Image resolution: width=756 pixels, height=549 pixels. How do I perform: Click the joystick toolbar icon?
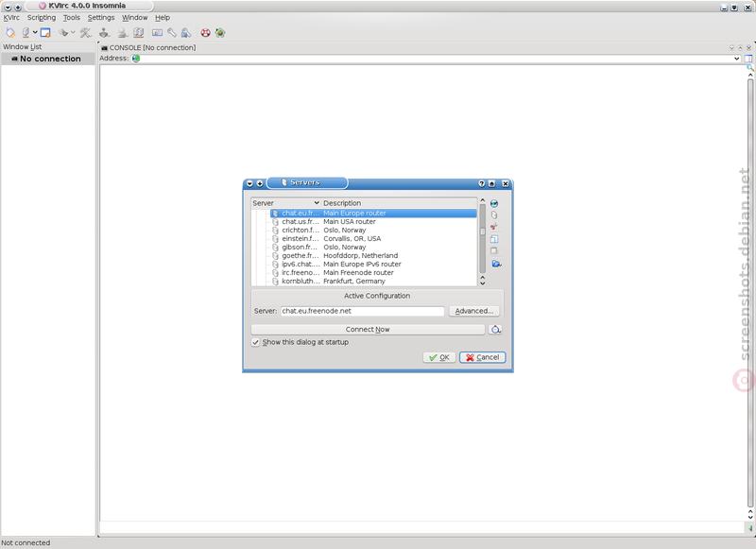(x=104, y=33)
